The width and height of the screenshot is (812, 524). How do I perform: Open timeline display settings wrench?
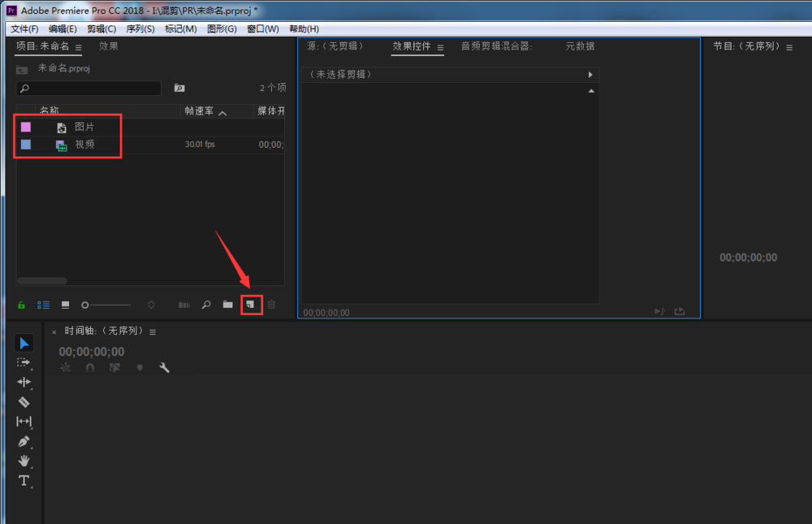pos(164,367)
